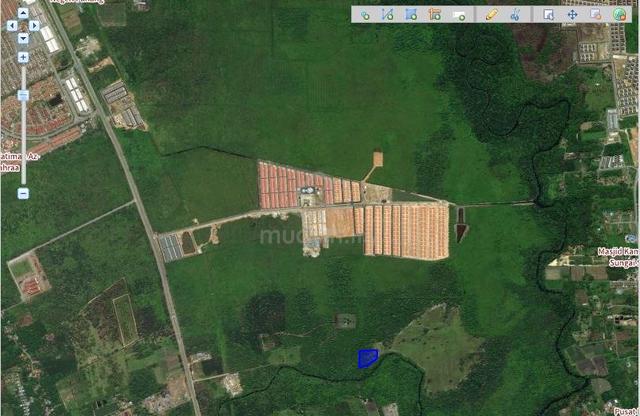The height and width of the screenshot is (416, 640).
Task: Activate the scissors cut tool
Action: (515, 15)
